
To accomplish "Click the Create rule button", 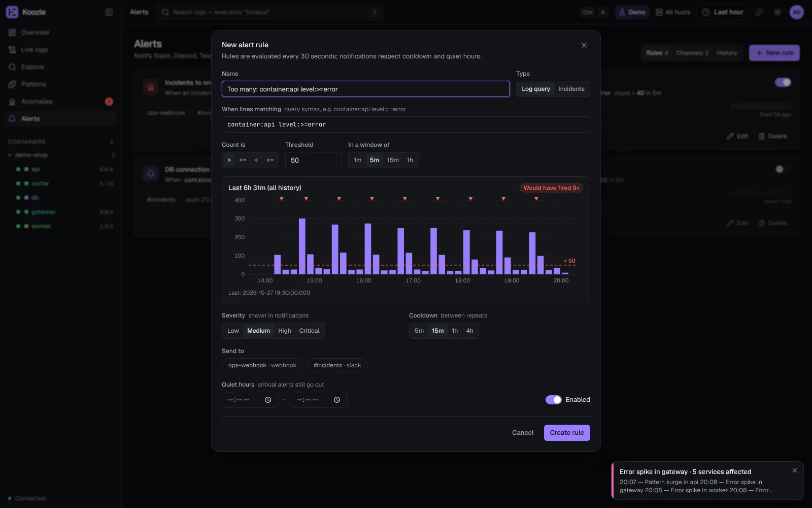I will [567, 433].
